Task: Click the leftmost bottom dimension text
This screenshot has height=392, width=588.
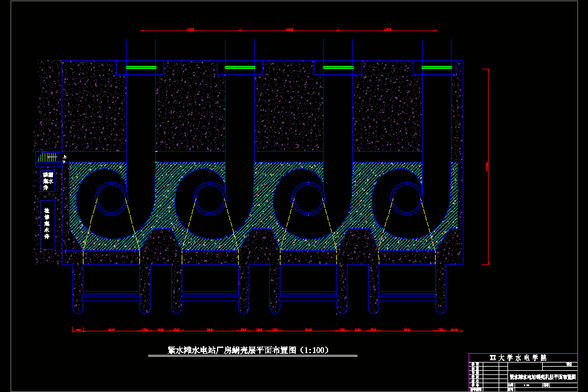Action: [x=78, y=330]
